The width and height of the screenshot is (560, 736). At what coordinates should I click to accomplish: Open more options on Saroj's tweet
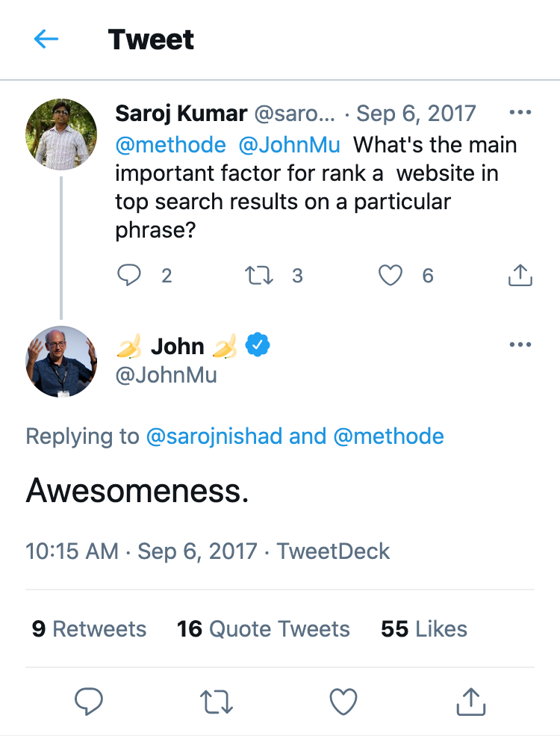pyautogui.click(x=520, y=113)
